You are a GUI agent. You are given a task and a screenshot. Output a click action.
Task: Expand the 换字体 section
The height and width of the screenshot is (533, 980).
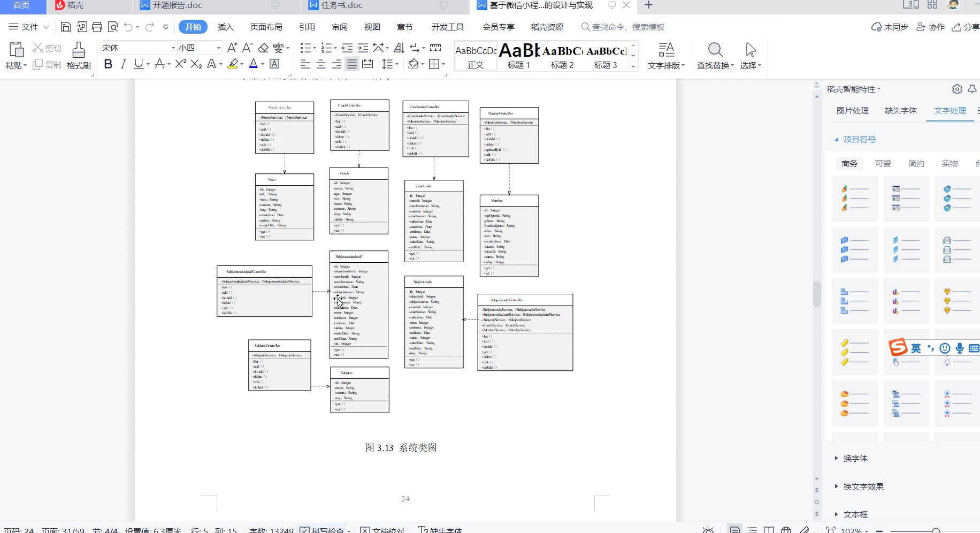(855, 458)
